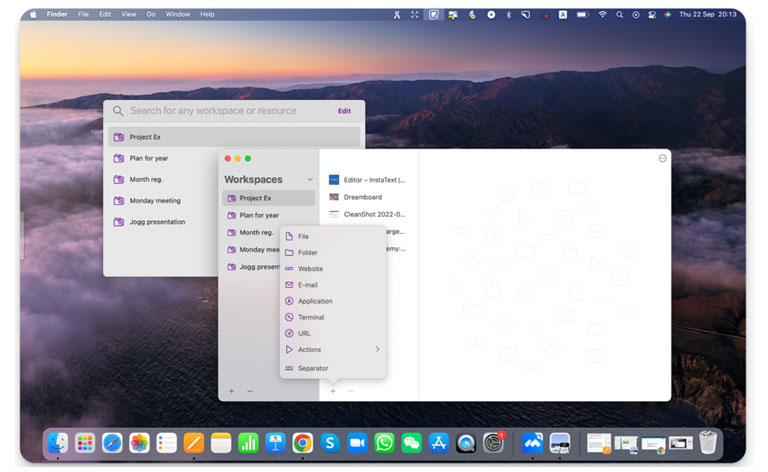The image size is (768, 472).
Task: Click the Bluetooth menu bar icon
Action: [508, 15]
